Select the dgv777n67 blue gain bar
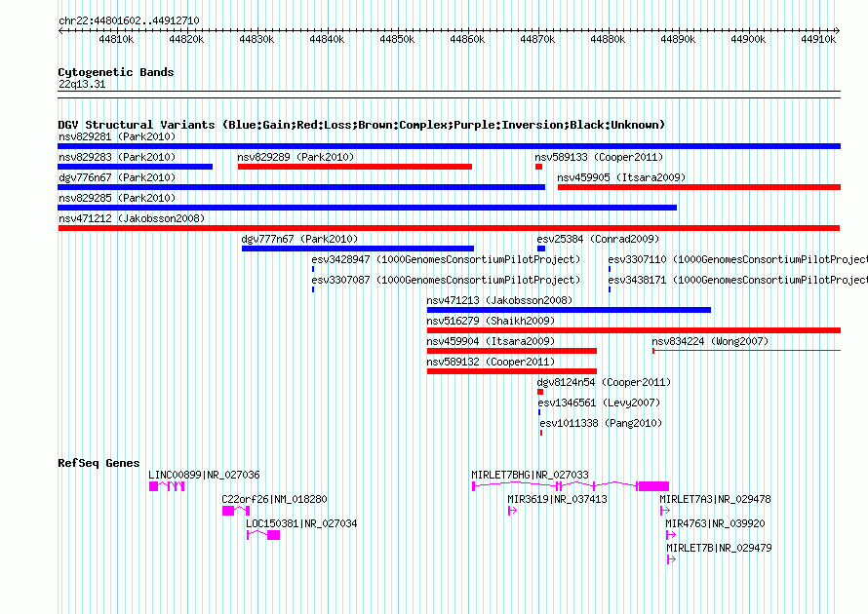The height and width of the screenshot is (614, 868). pos(358,249)
